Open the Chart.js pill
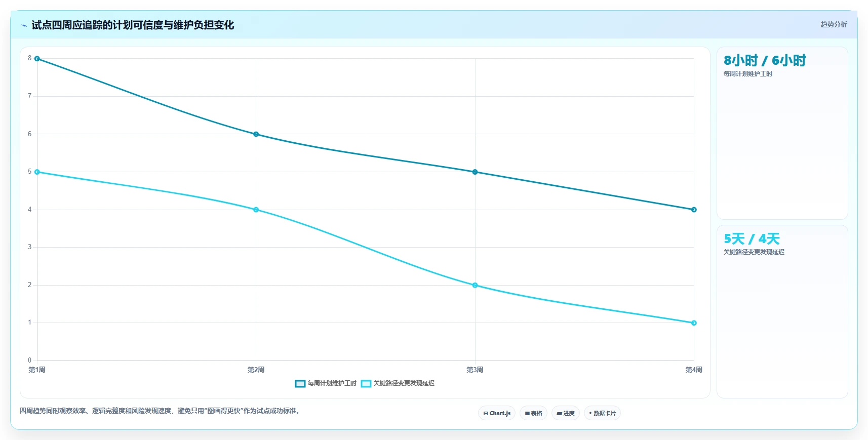The height and width of the screenshot is (440, 868). pos(497,413)
